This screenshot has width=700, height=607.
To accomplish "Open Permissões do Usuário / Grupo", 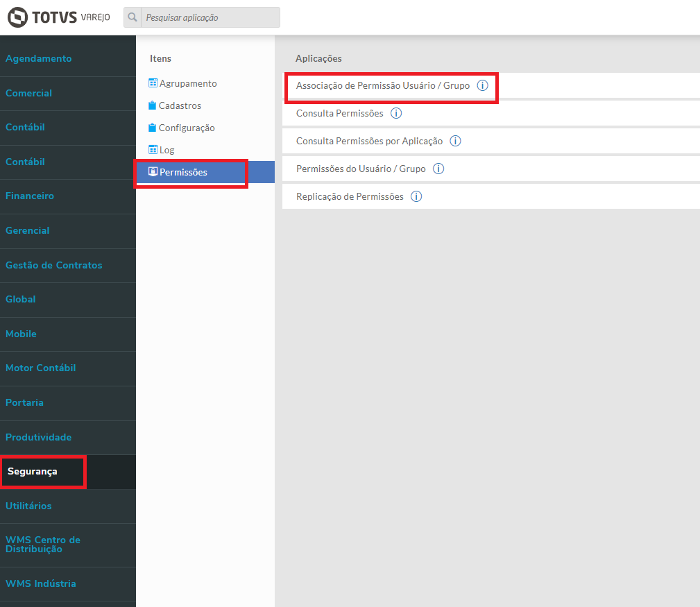I will tap(491, 169).
